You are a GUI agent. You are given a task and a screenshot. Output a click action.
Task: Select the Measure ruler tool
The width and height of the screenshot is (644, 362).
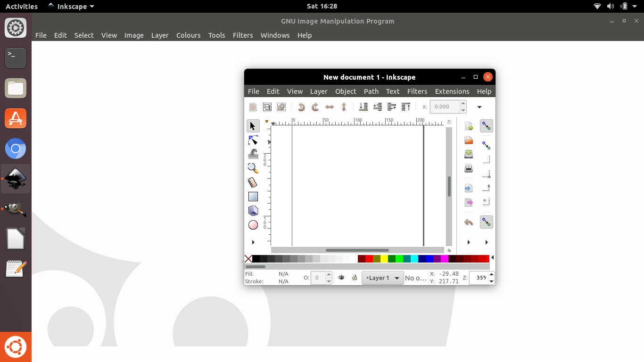tap(253, 182)
